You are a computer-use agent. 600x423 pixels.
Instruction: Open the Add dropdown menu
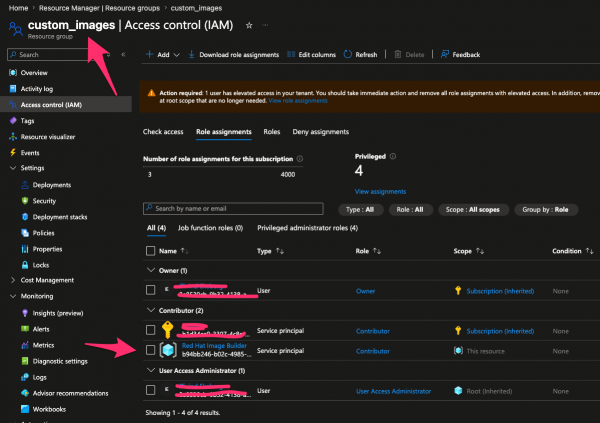(163, 55)
